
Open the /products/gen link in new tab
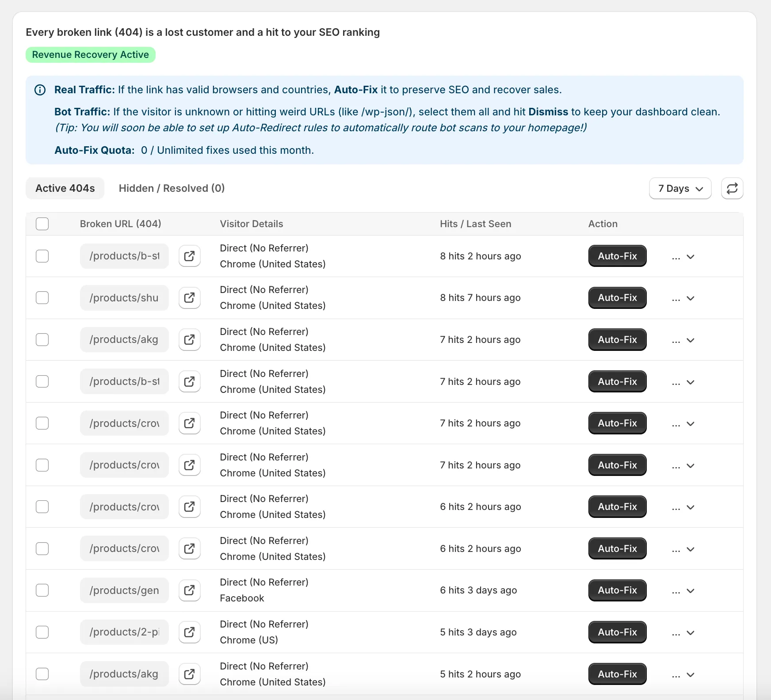[190, 590]
